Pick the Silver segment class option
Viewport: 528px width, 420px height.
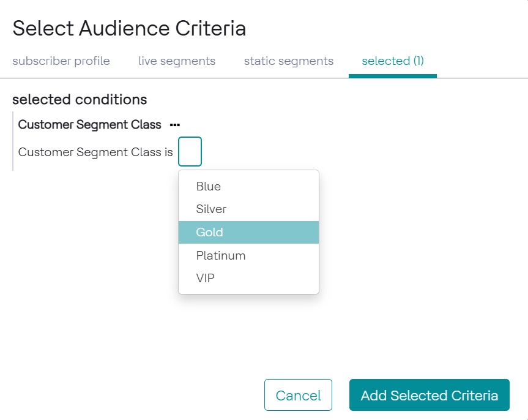[x=211, y=209]
